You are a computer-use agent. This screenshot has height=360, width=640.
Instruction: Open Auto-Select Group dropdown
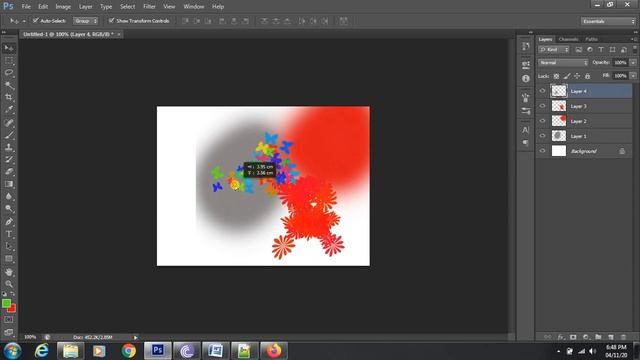85,21
